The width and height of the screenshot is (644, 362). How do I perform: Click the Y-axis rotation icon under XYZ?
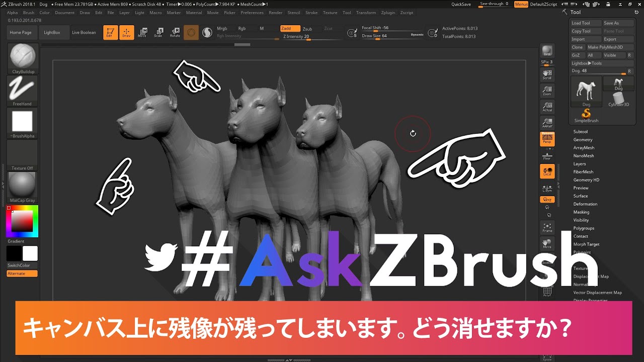547,207
